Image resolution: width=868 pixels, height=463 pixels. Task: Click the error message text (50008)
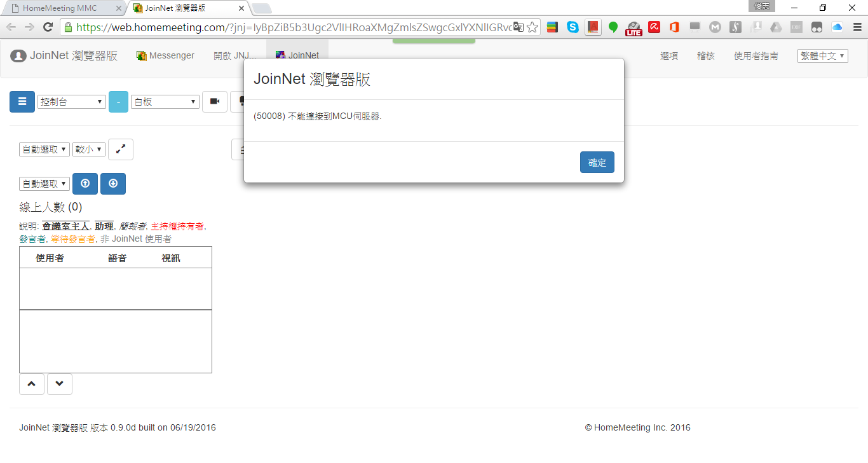[317, 116]
